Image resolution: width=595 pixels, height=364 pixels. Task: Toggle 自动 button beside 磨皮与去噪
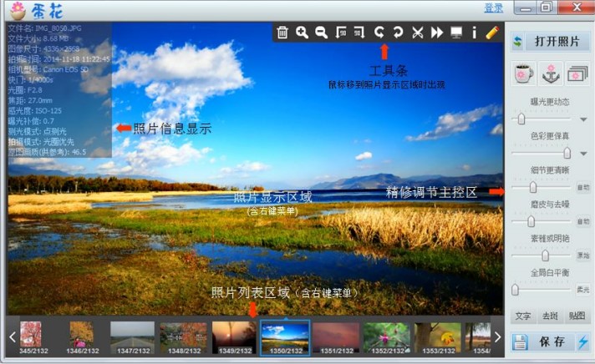pos(583,221)
